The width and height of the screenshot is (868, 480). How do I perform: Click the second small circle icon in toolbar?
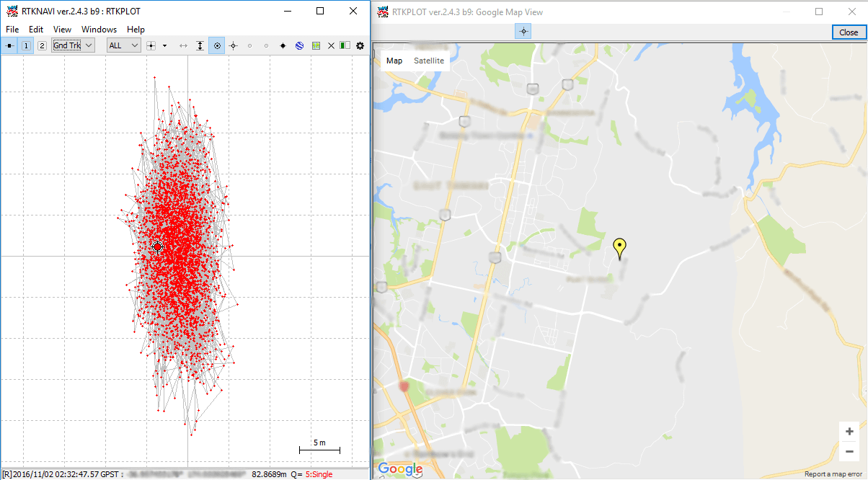[x=266, y=45]
